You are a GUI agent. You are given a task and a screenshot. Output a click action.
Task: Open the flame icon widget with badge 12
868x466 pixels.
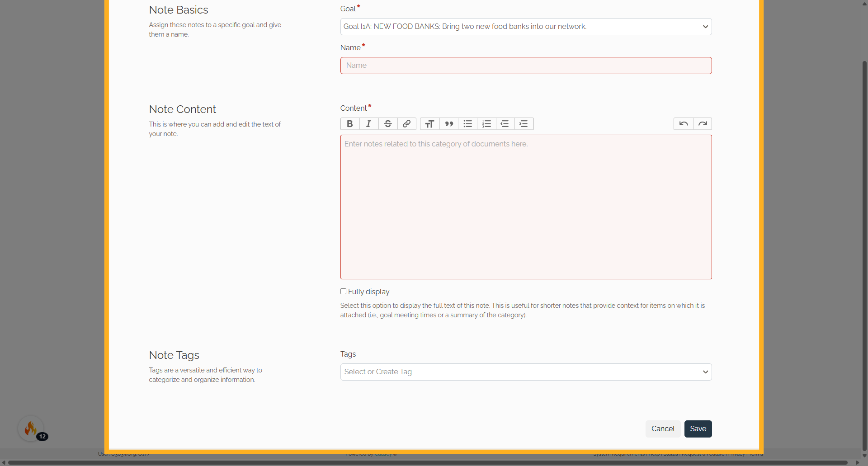click(x=31, y=428)
